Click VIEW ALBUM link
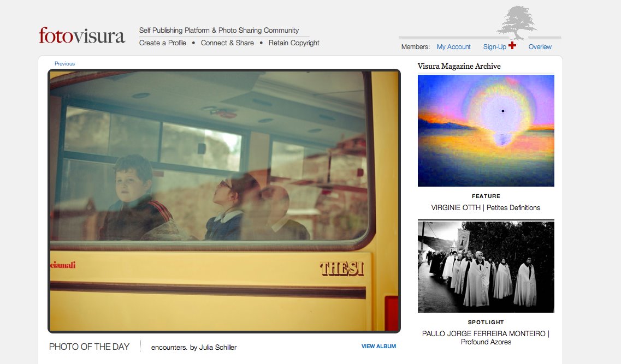The width and height of the screenshot is (621, 364). tap(378, 346)
